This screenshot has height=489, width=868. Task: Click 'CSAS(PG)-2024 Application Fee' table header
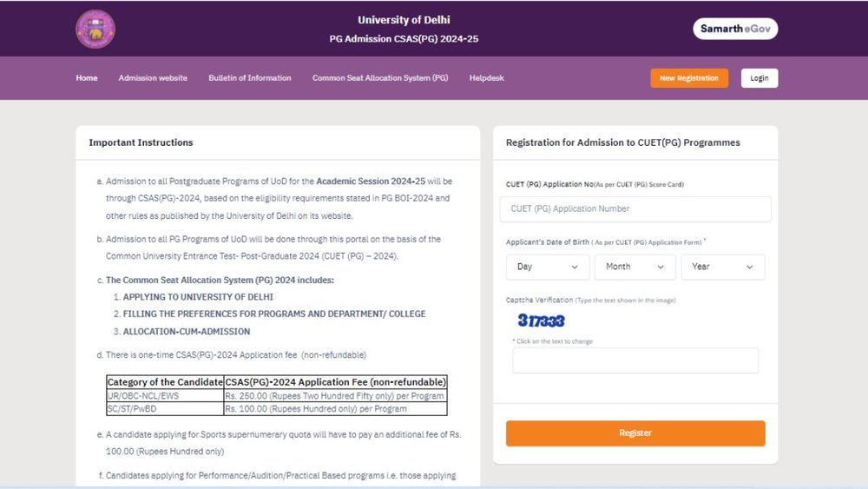(335, 382)
